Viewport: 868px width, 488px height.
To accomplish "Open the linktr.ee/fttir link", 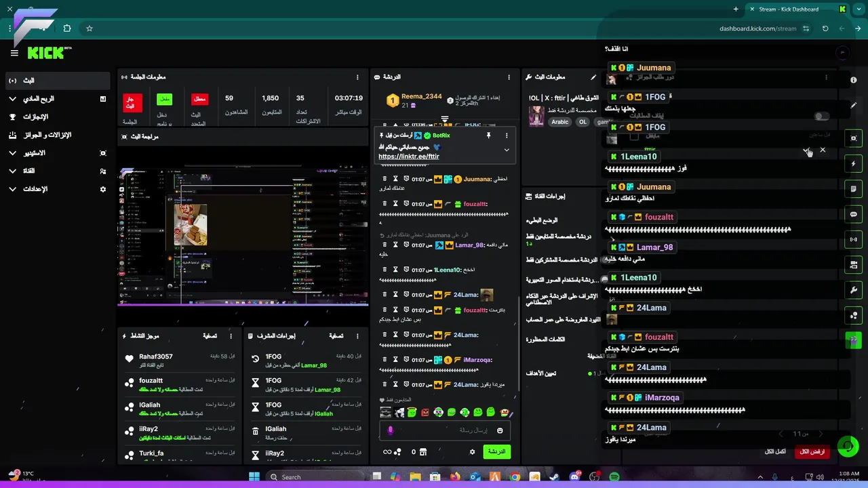I will coord(409,157).
